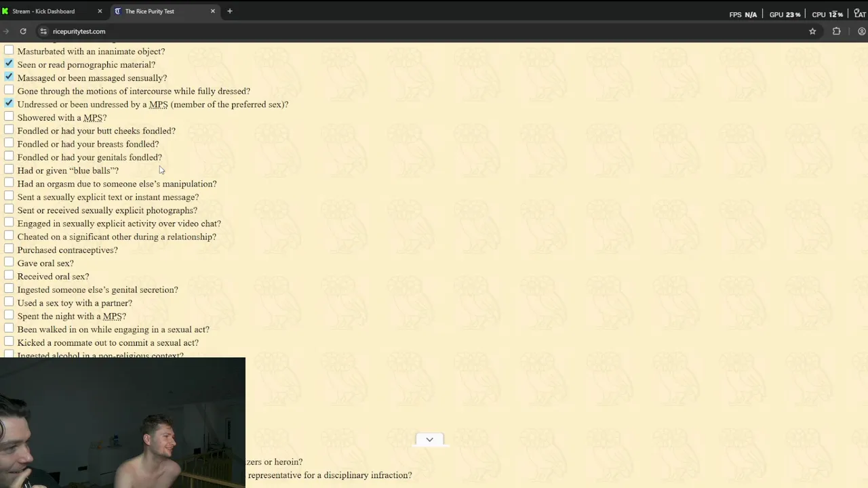
Task: Uncheck 'Seen or read pornographic material' box
Action: click(9, 64)
